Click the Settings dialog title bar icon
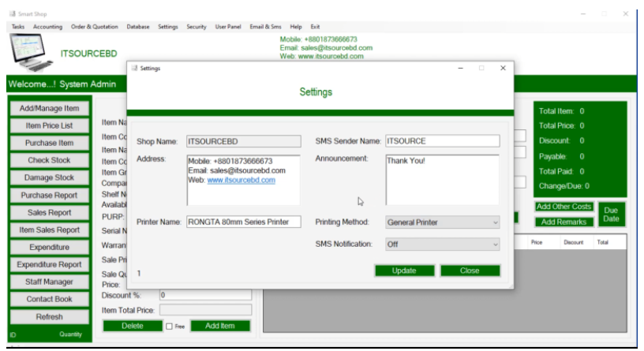 (x=134, y=69)
